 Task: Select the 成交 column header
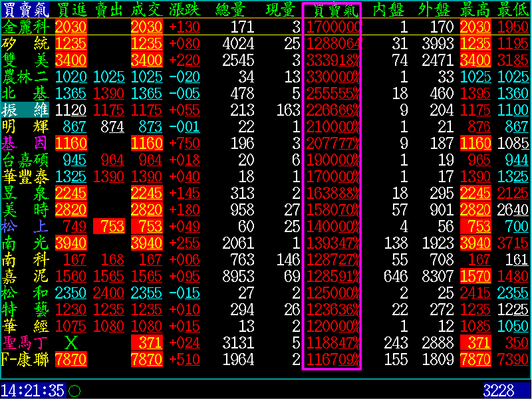coord(147,9)
